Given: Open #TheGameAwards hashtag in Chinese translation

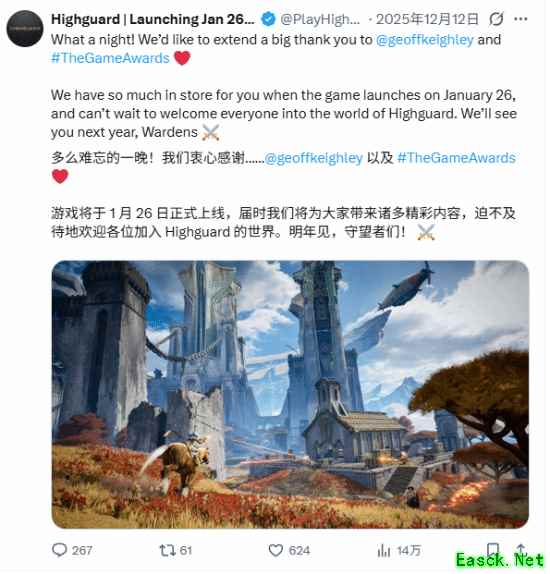Looking at the screenshot, I should coord(456,158).
